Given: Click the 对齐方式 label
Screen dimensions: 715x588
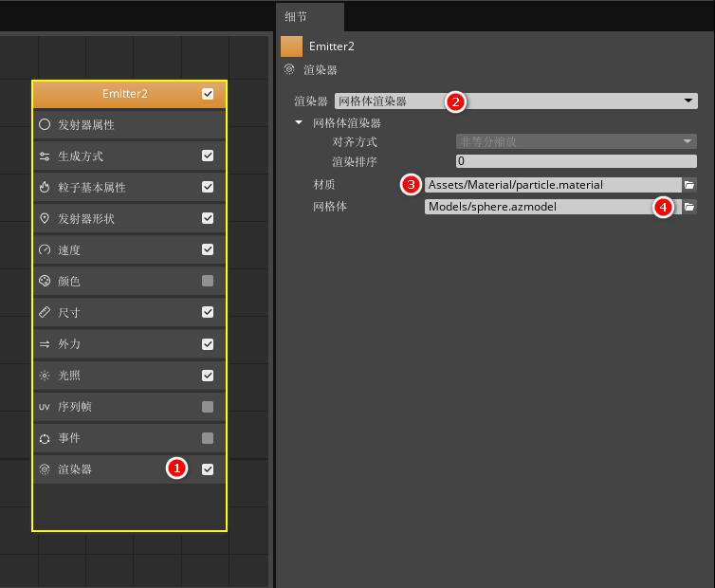Looking at the screenshot, I should [x=355, y=142].
